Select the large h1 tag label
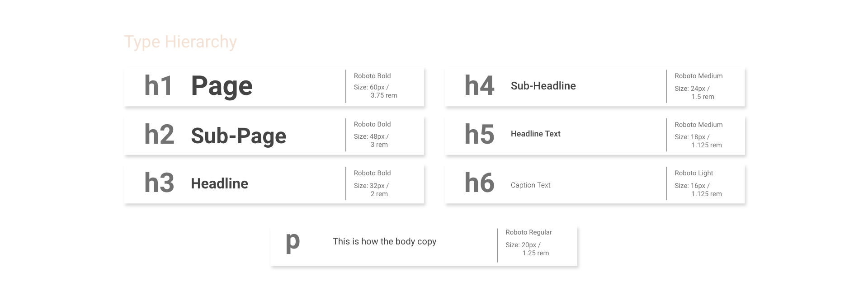The height and width of the screenshot is (305, 868). [x=159, y=85]
